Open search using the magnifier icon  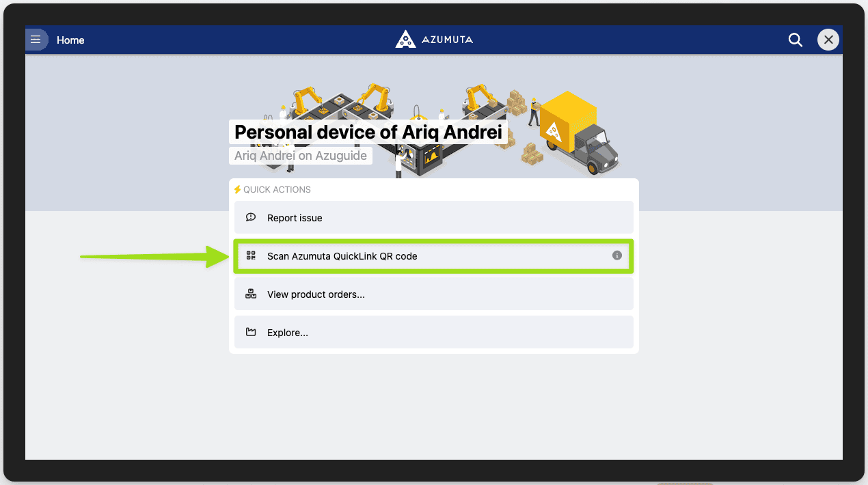(795, 40)
